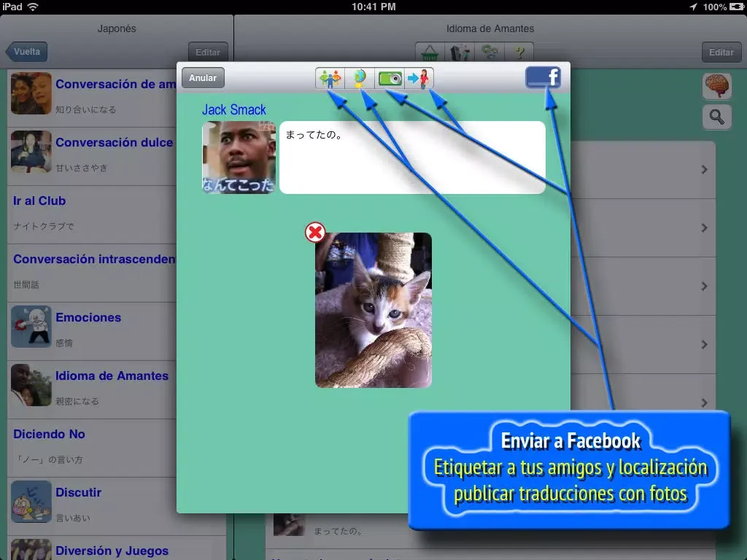Select Idioma de Amantes category
Viewport: 747px width, 560px height.
pyautogui.click(x=93, y=389)
